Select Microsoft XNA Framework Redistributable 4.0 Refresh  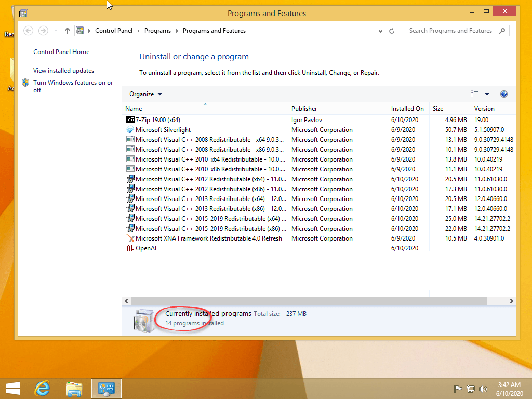pyautogui.click(x=209, y=238)
